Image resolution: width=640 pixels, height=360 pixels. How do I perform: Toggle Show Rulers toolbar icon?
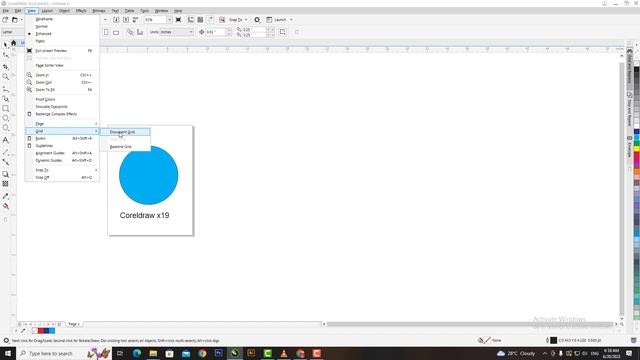coord(191,20)
